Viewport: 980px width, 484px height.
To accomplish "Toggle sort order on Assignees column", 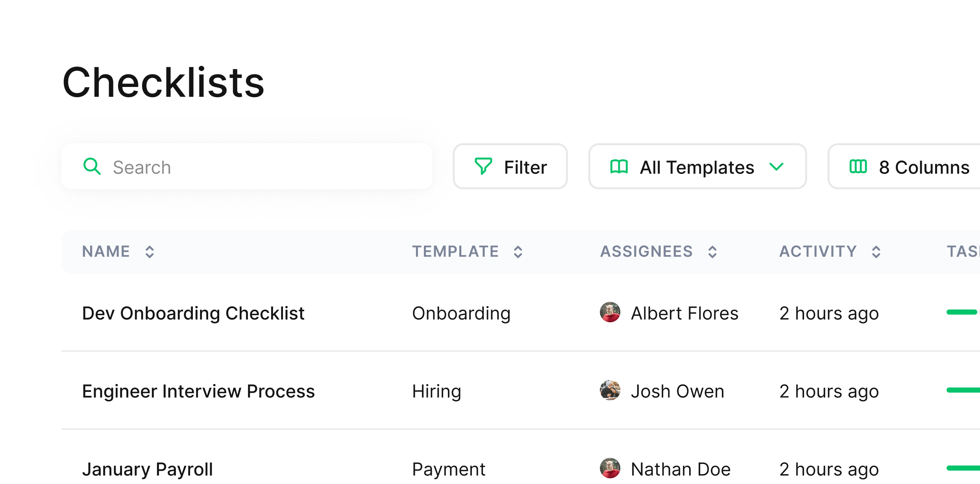I will [x=712, y=252].
